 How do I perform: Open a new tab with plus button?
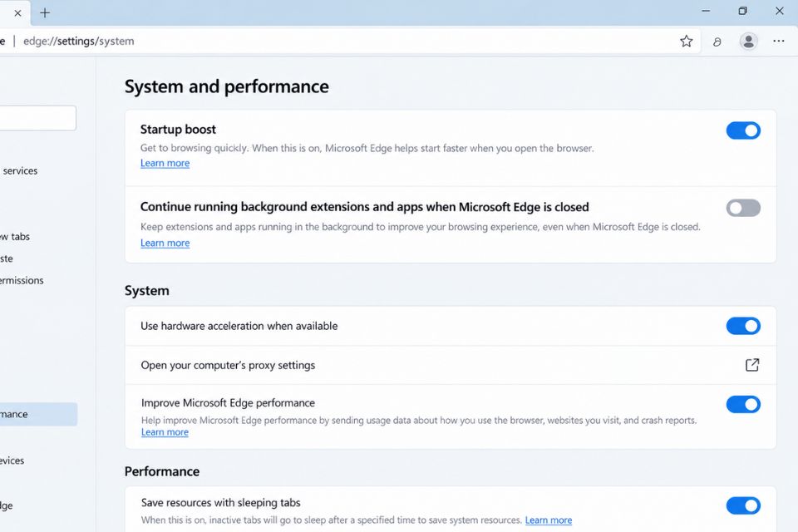(x=45, y=13)
